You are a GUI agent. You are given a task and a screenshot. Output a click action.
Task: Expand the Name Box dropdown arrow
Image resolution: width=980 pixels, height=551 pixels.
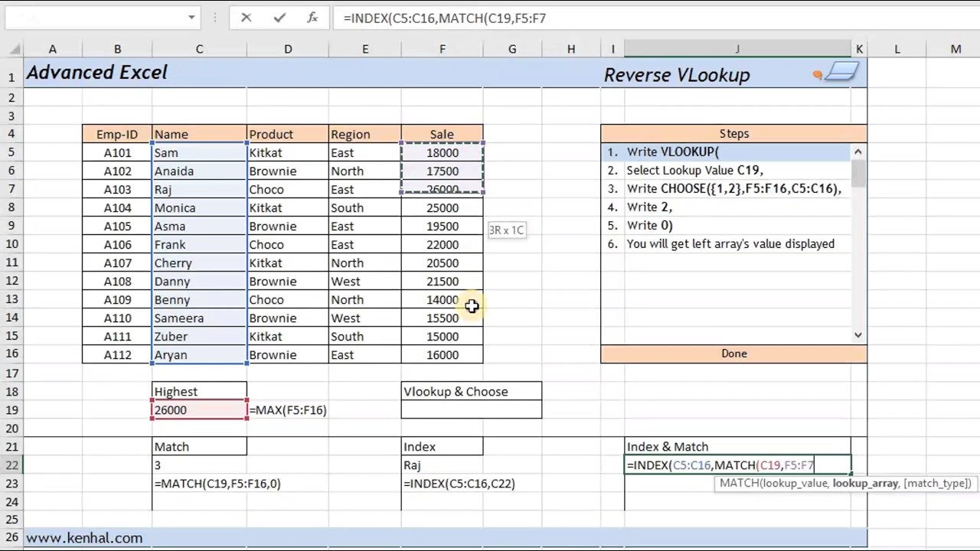[x=191, y=18]
